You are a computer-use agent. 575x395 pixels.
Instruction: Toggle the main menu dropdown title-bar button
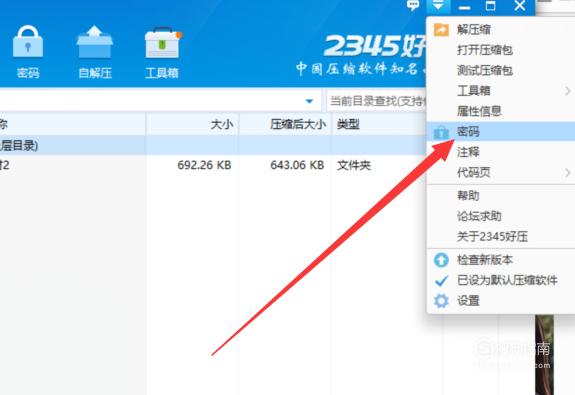pyautogui.click(x=438, y=6)
